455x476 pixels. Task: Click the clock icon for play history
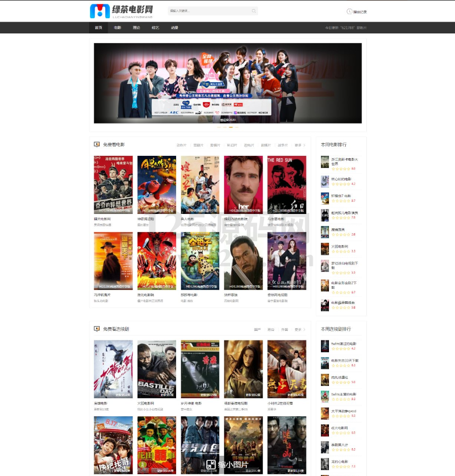coord(349,11)
